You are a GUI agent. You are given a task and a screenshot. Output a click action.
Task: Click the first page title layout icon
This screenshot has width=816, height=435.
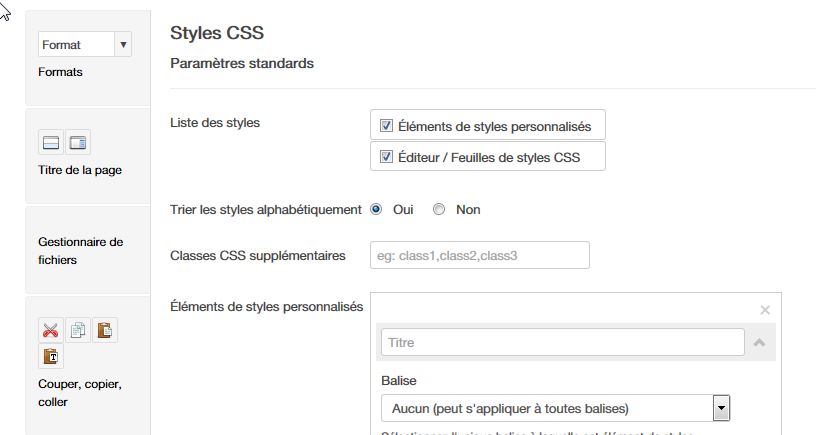pos(50,142)
